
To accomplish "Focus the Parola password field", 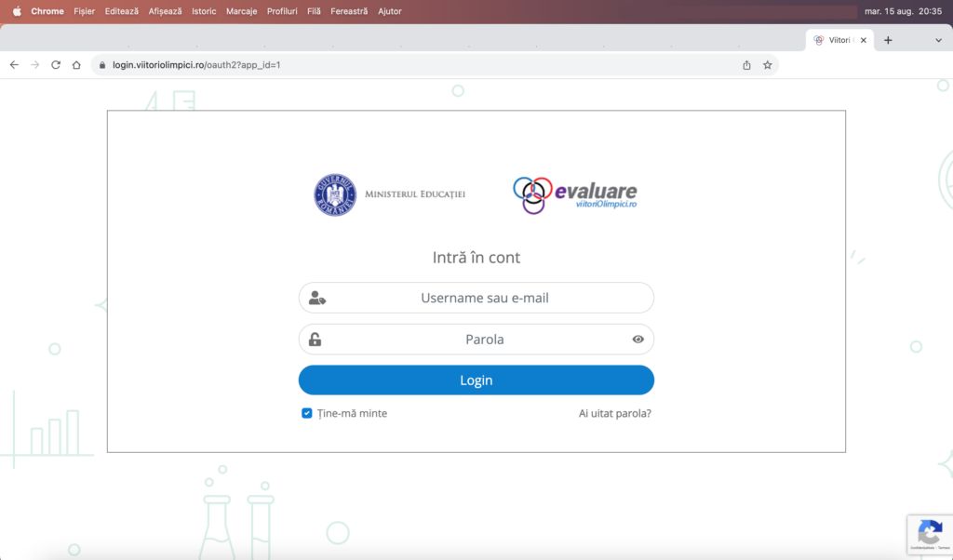I will pyautogui.click(x=475, y=340).
